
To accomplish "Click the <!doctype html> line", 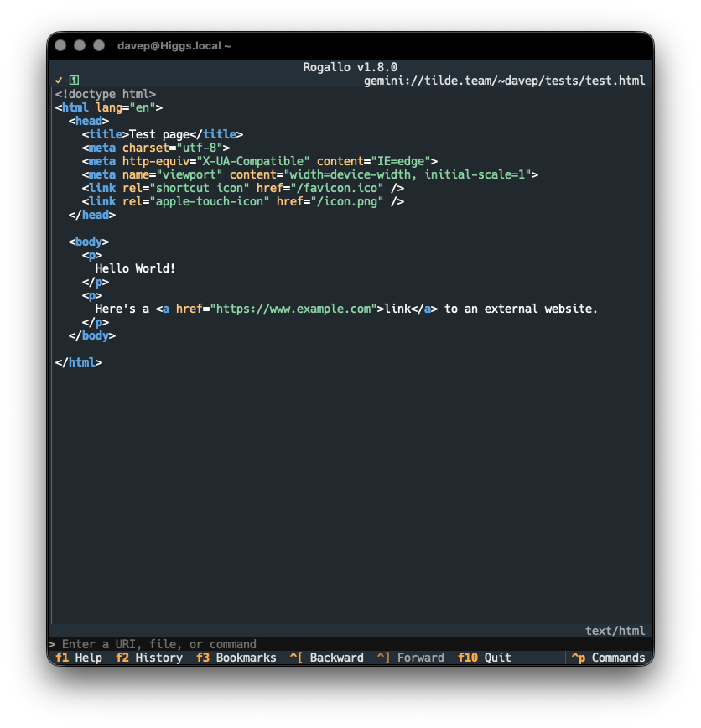I will 106,94.
